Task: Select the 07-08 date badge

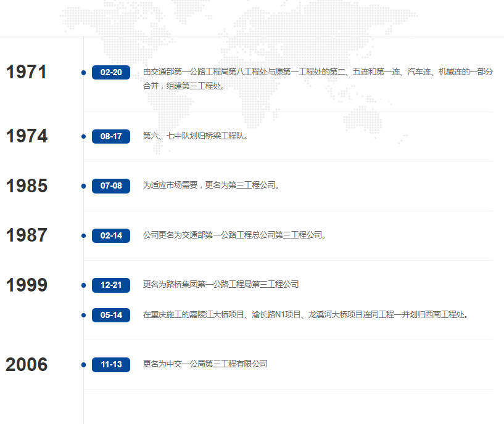Action: (x=111, y=186)
